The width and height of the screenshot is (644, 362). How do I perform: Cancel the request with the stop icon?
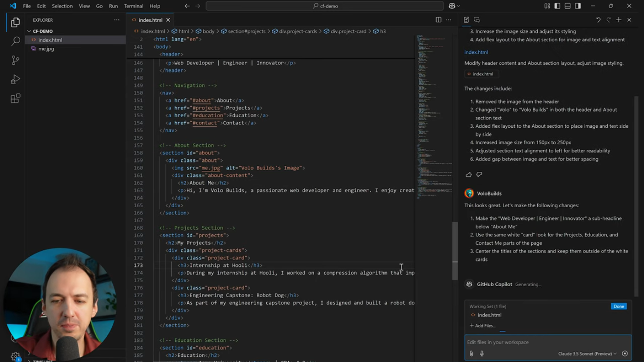625,353
